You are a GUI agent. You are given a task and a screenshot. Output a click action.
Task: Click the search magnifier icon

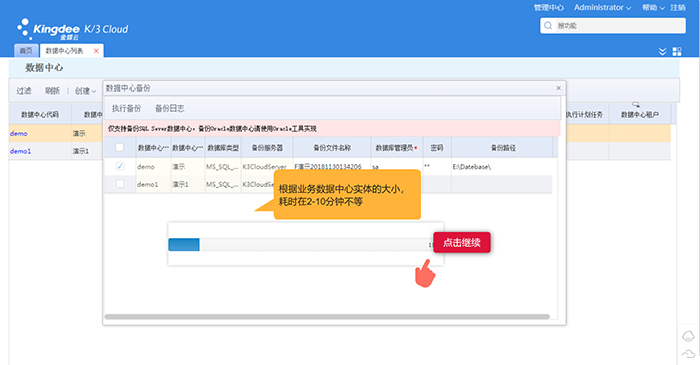pos(548,26)
